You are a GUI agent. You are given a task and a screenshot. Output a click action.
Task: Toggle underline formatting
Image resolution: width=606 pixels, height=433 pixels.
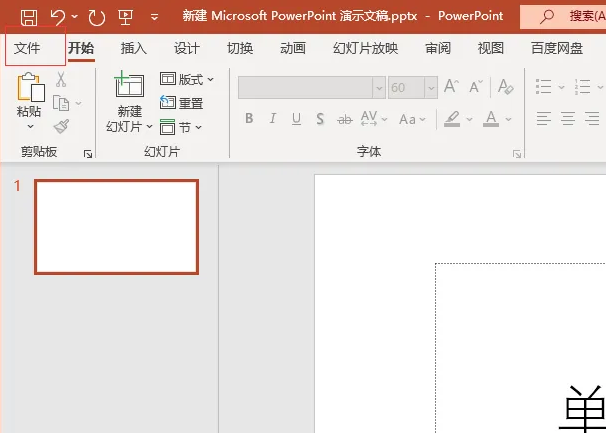click(x=296, y=119)
